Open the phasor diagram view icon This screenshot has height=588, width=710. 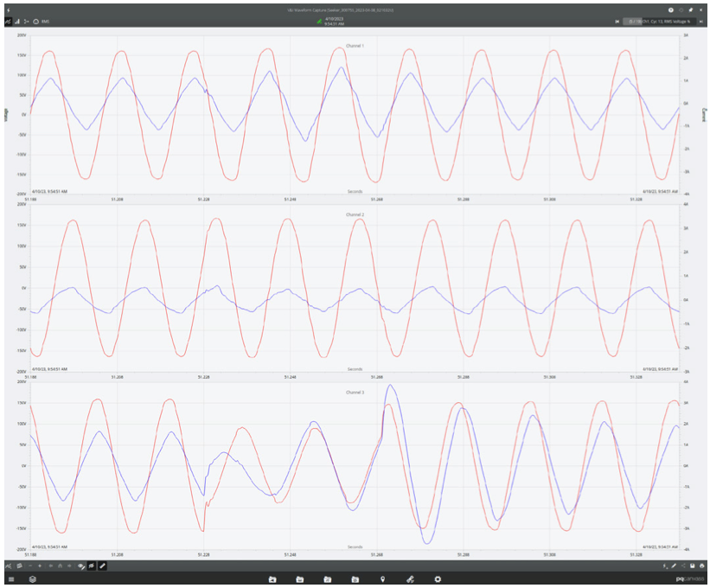click(26, 22)
